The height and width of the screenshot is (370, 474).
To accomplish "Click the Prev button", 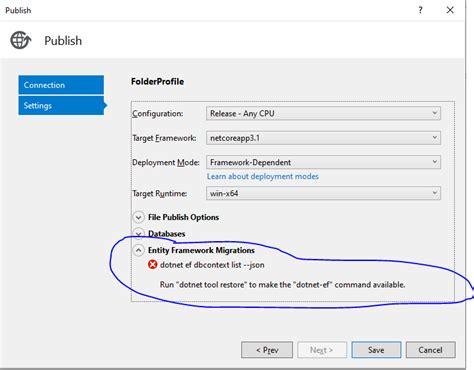I will click(x=267, y=350).
